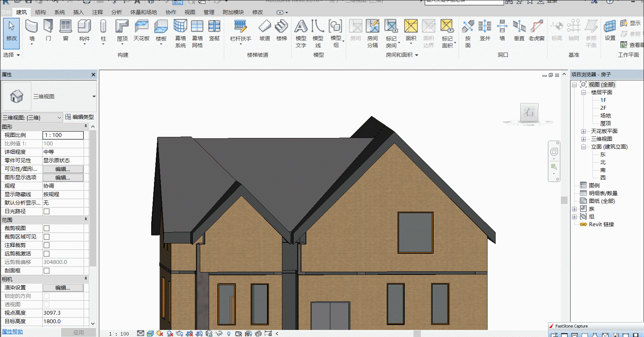Viewport: 644px width, 337px height.
Task: Enable the Sun Path (日光路径) checkbox
Action: pos(47,211)
